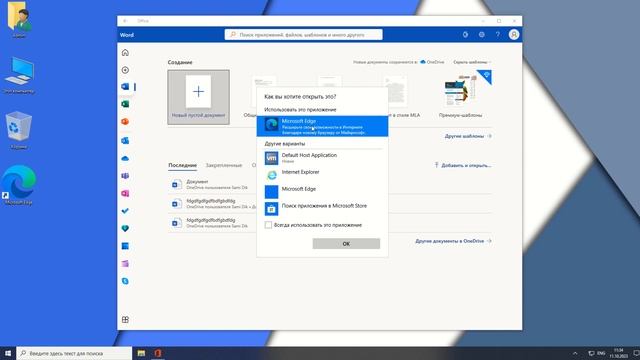Click the Windows taskbar search box
The image size is (640, 360).
point(74,353)
